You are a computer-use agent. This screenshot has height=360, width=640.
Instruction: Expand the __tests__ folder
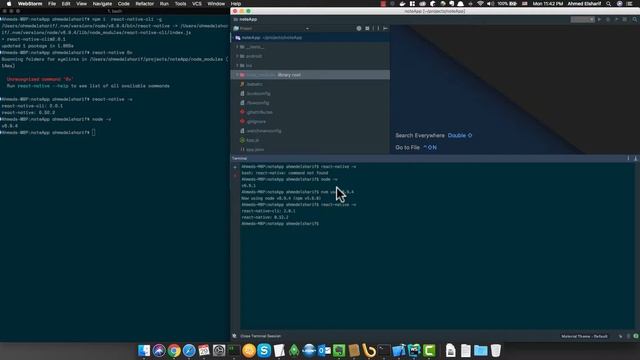pyautogui.click(x=237, y=47)
